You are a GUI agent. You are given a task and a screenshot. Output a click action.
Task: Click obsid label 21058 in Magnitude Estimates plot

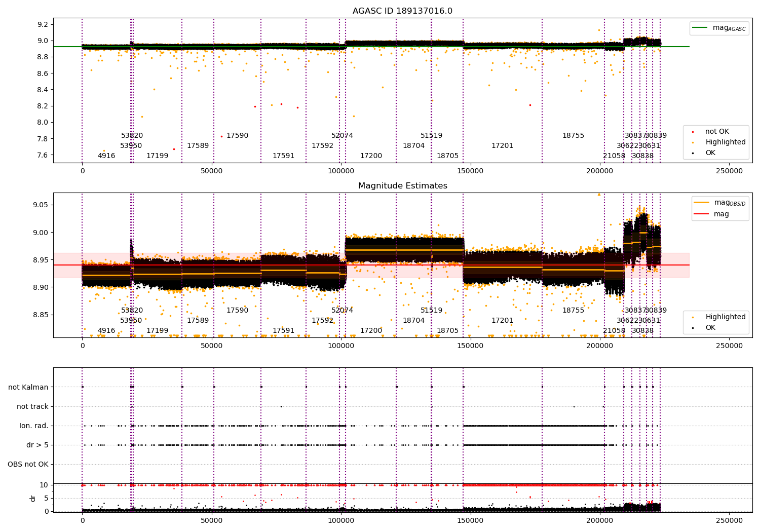[x=614, y=331]
